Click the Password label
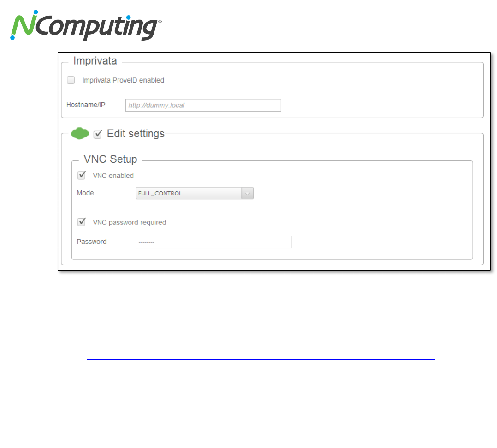 coord(92,242)
